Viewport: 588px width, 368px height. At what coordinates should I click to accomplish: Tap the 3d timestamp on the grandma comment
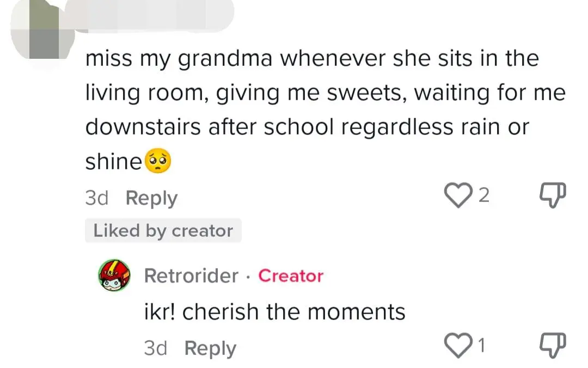pyautogui.click(x=97, y=198)
